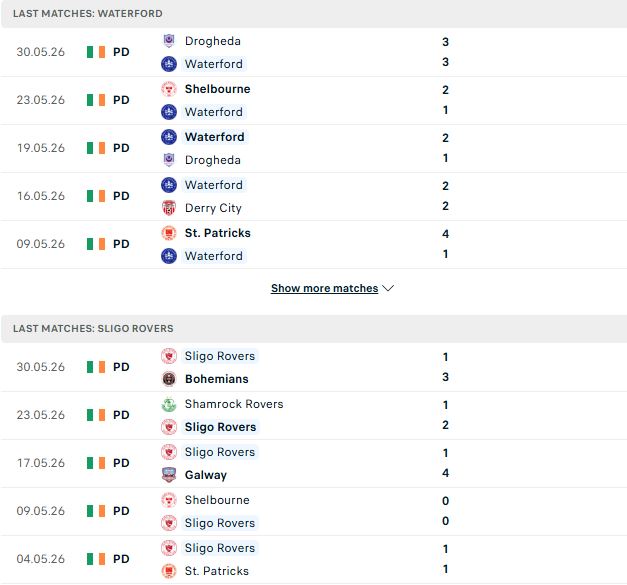Image resolution: width=627 pixels, height=585 pixels.
Task: Select PD label in 09.05.26 Sligo Rovers row
Action: coord(121,511)
